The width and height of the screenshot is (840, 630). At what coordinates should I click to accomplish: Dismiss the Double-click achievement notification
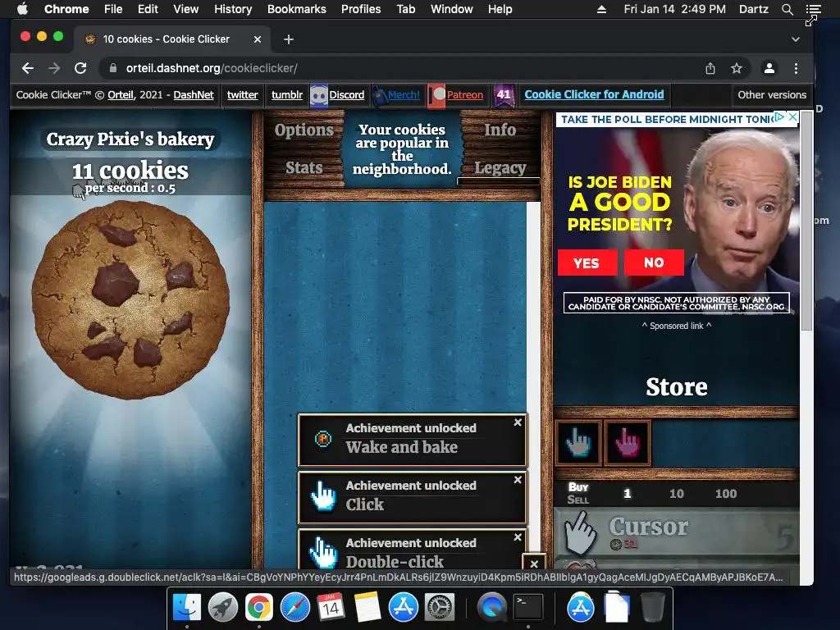point(518,536)
